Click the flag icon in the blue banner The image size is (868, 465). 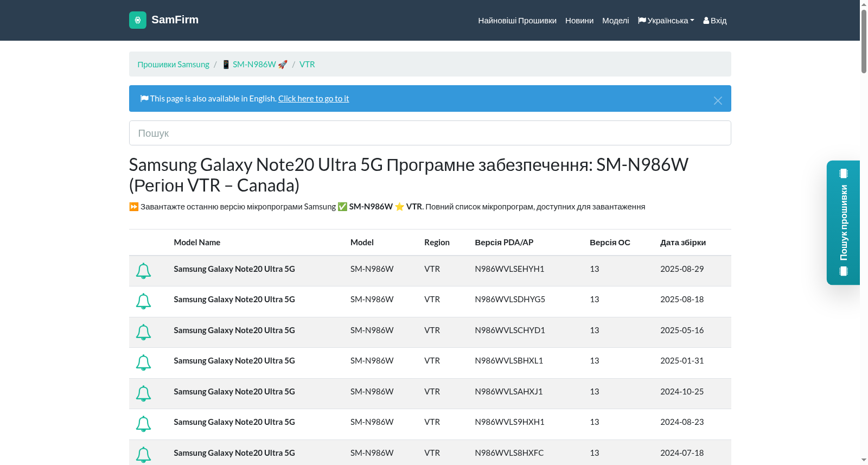(144, 98)
